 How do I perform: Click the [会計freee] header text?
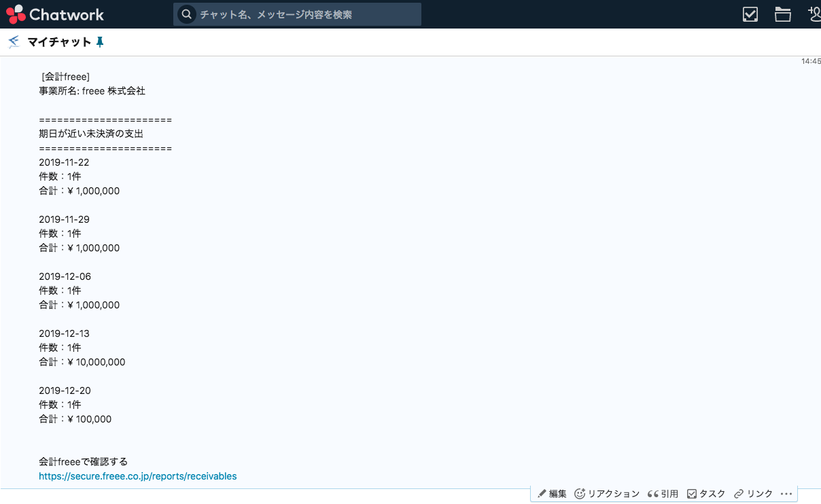click(65, 77)
